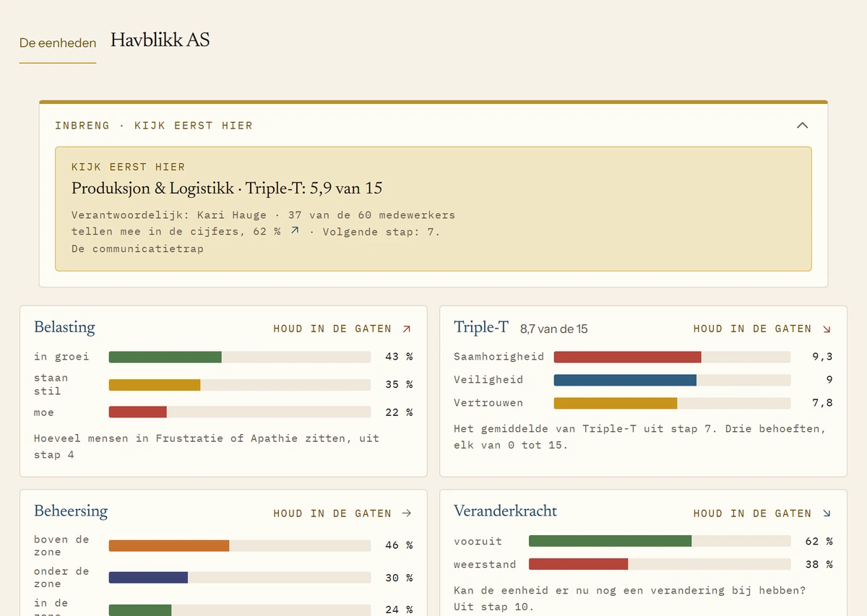Click the rising arrow after 62 % in the highlight
The image size is (867, 616).
(295, 231)
